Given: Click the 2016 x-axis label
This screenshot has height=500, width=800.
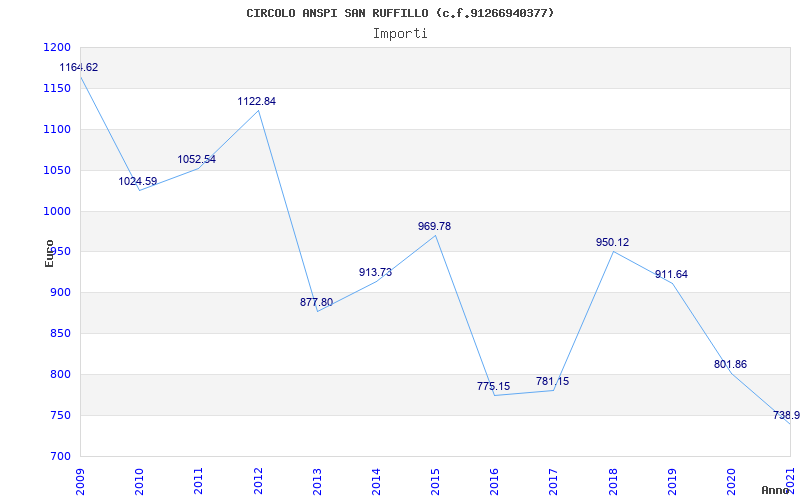Looking at the screenshot, I should (495, 481).
